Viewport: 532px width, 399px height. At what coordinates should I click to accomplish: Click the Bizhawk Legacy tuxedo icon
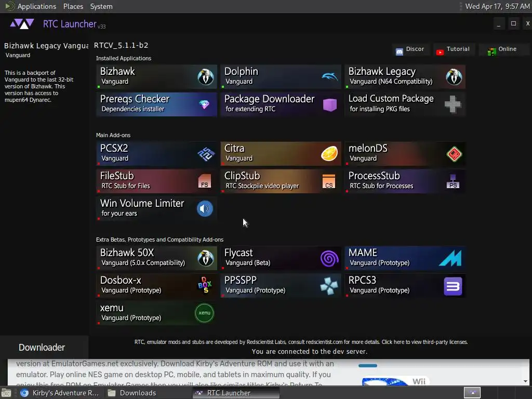(x=454, y=77)
